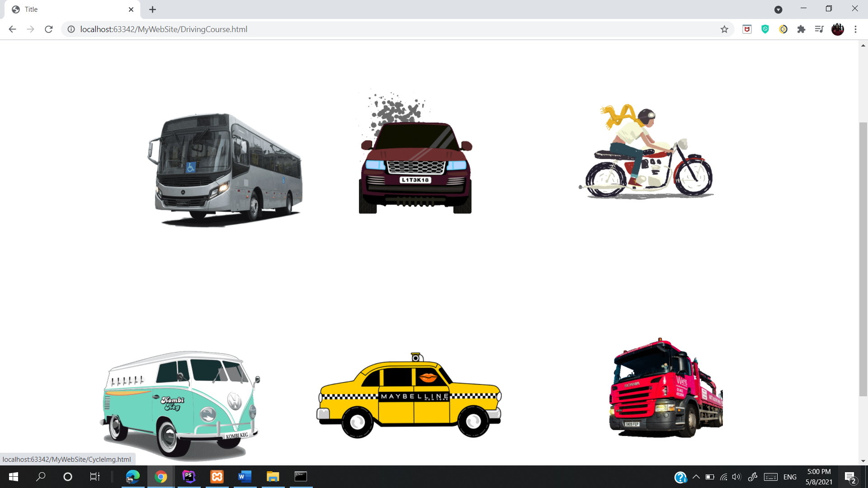868x488 pixels.
Task: Open Windows taskbar search
Action: pos(41,477)
